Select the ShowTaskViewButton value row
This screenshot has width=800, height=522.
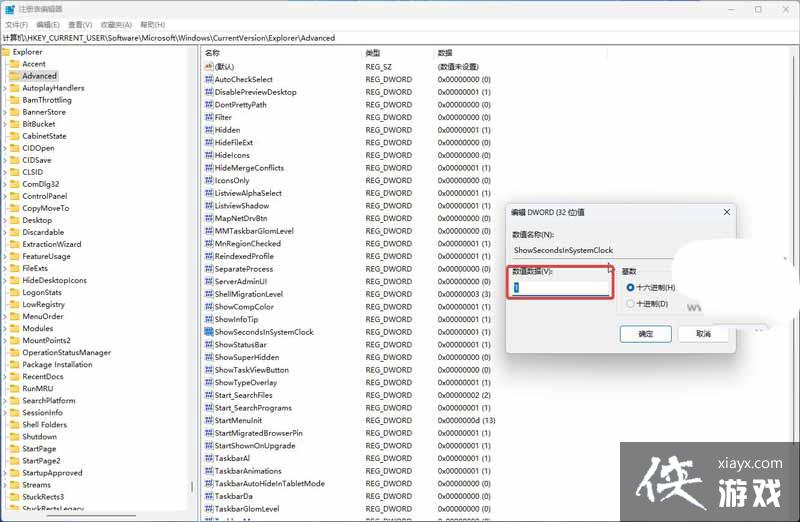(252, 370)
